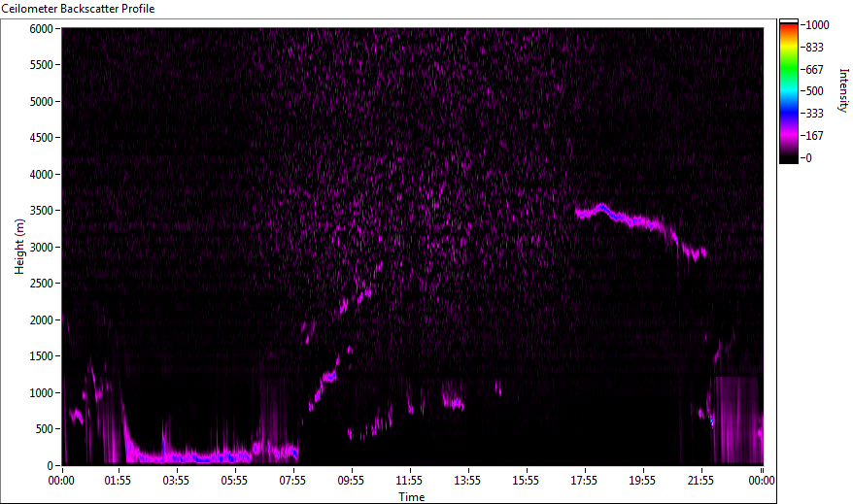The image size is (853, 504).
Task: Select the 667 intensity scale marker
Action: [x=814, y=70]
